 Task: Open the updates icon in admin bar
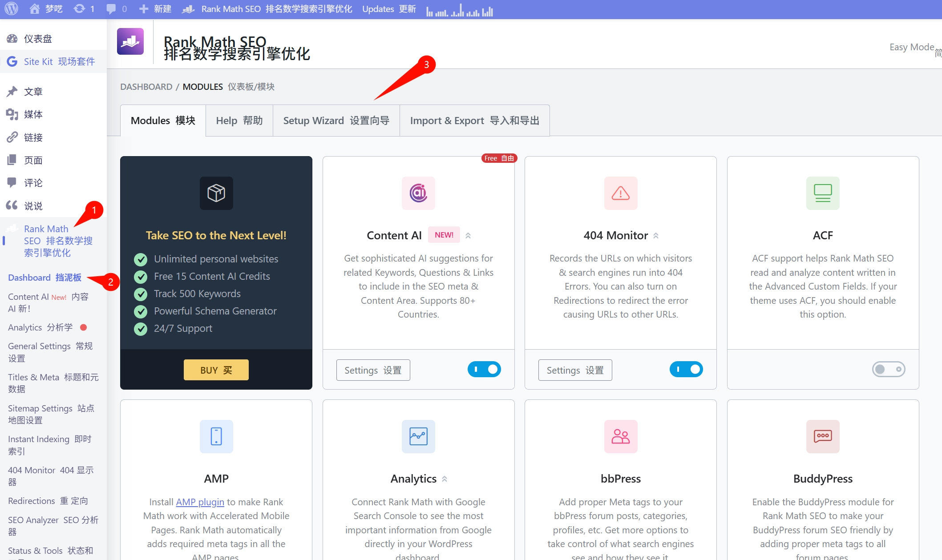coord(79,9)
